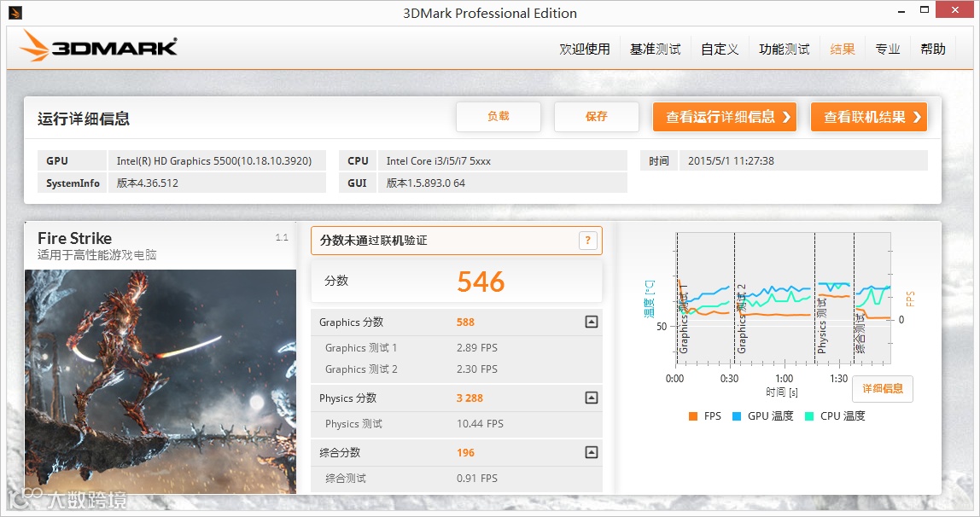Click the GUI 版本1.5.893.0 64 value
980x517 pixels.
[503, 183]
